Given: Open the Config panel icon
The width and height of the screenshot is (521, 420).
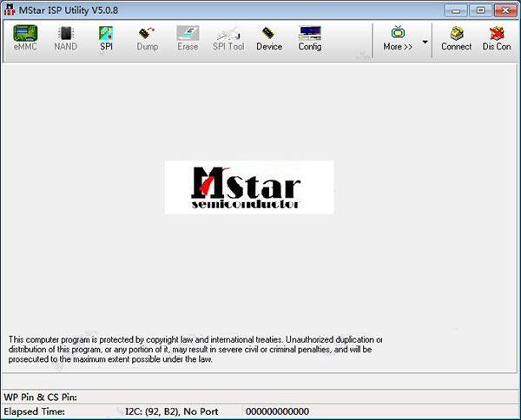Looking at the screenshot, I should [310, 38].
